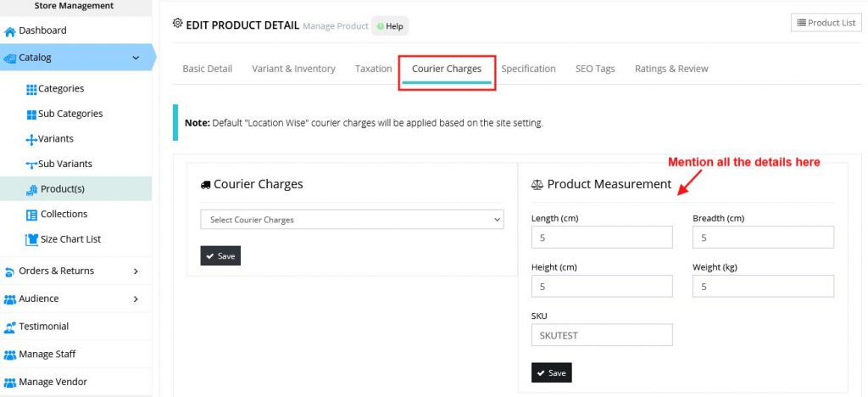
Task: Open the Ratings & Review tab
Action: coord(671,69)
